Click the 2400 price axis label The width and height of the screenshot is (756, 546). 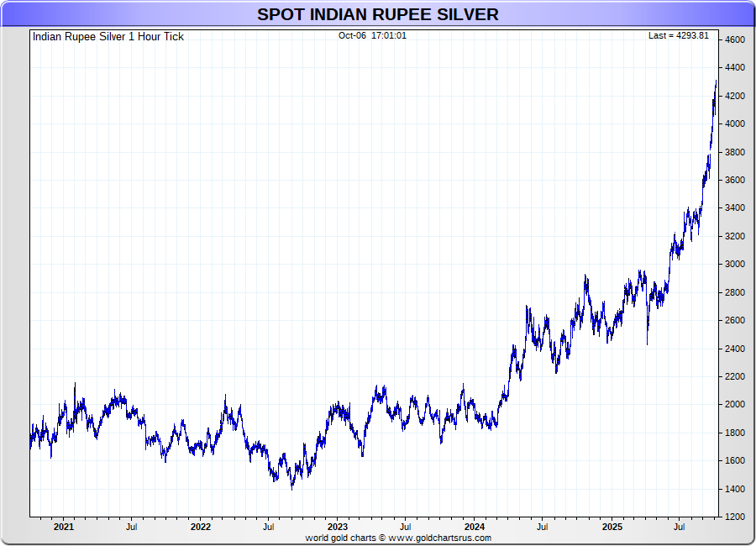735,349
